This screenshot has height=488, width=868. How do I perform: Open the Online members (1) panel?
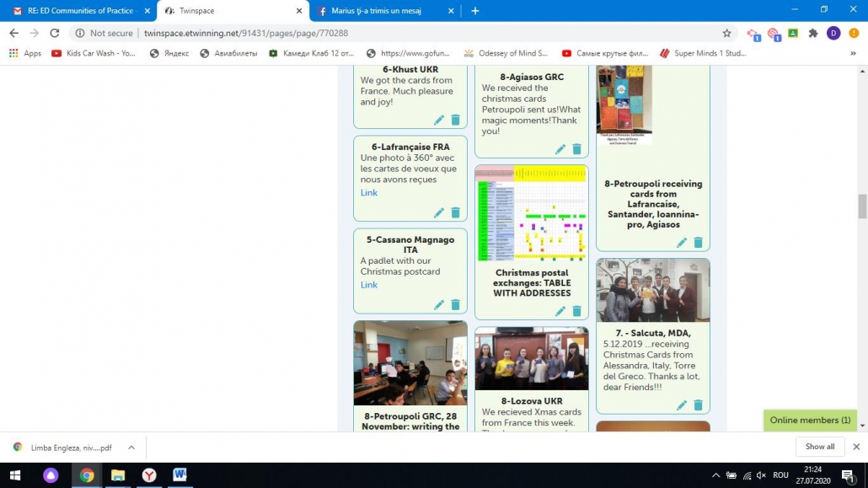(x=810, y=420)
